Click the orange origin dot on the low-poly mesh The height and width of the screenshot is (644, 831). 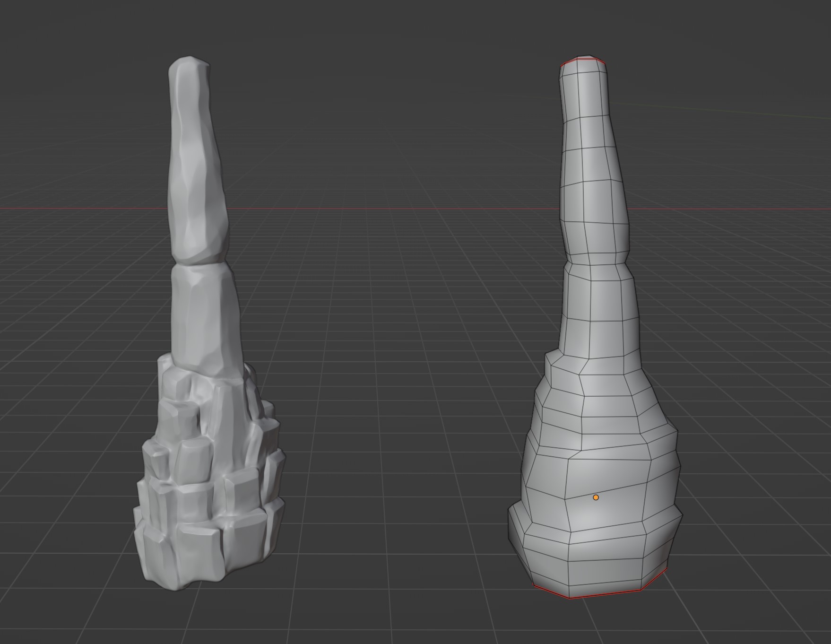point(596,497)
